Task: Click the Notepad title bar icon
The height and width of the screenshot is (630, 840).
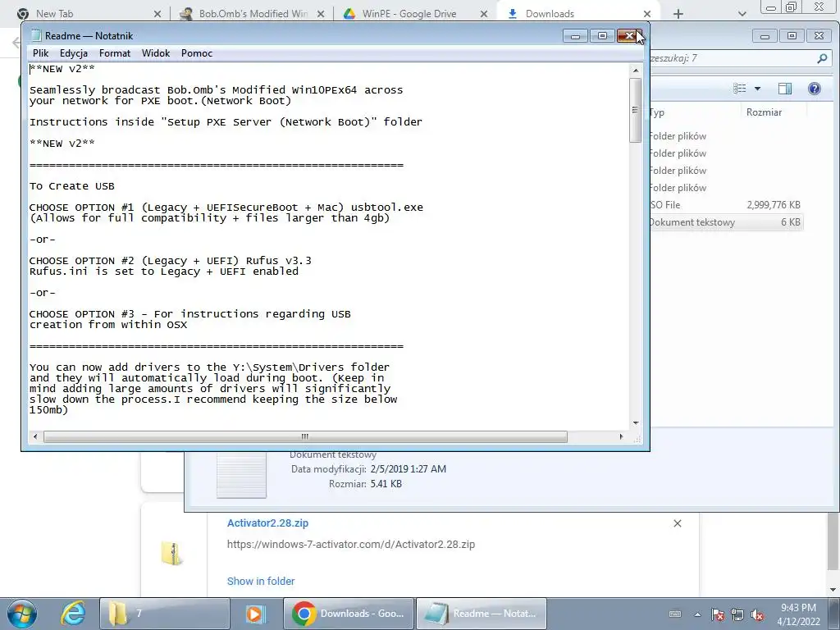Action: coord(36,36)
